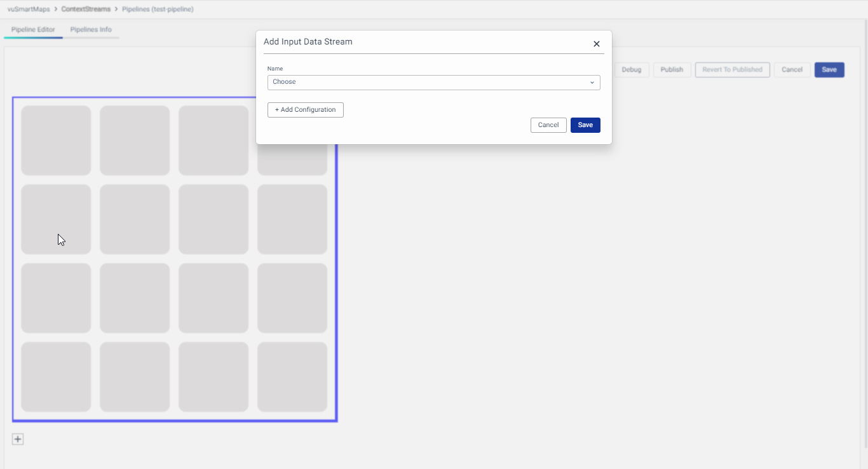Click Cancel in the pipeline editor toolbar
Image resolution: width=868 pixels, height=469 pixels.
click(x=792, y=70)
